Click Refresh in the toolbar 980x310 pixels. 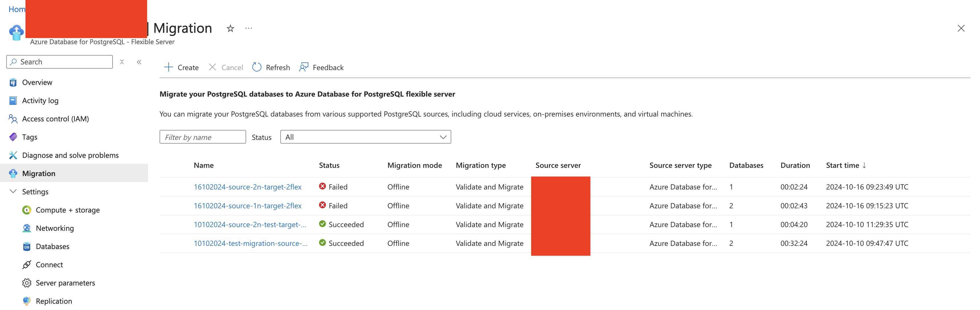(278, 67)
